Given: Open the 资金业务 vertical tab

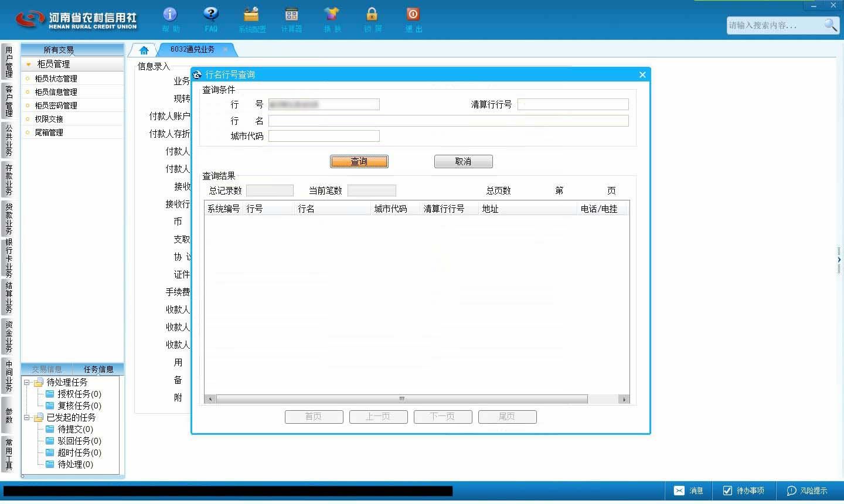Looking at the screenshot, I should pyautogui.click(x=8, y=336).
